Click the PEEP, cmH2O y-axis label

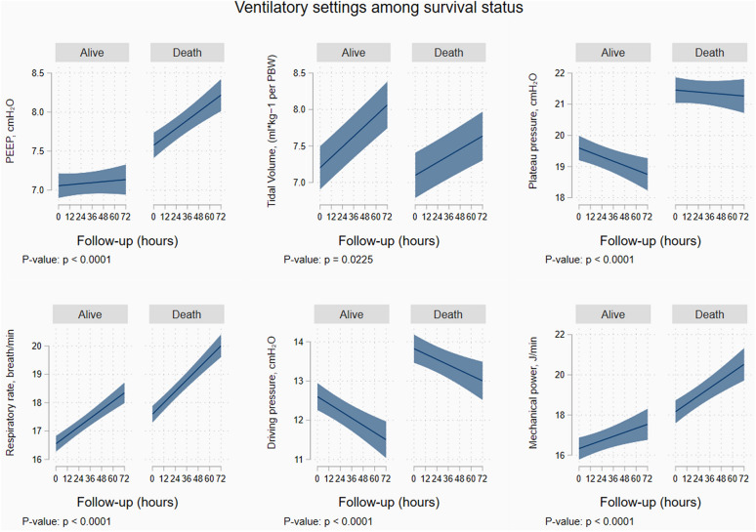pyautogui.click(x=12, y=130)
